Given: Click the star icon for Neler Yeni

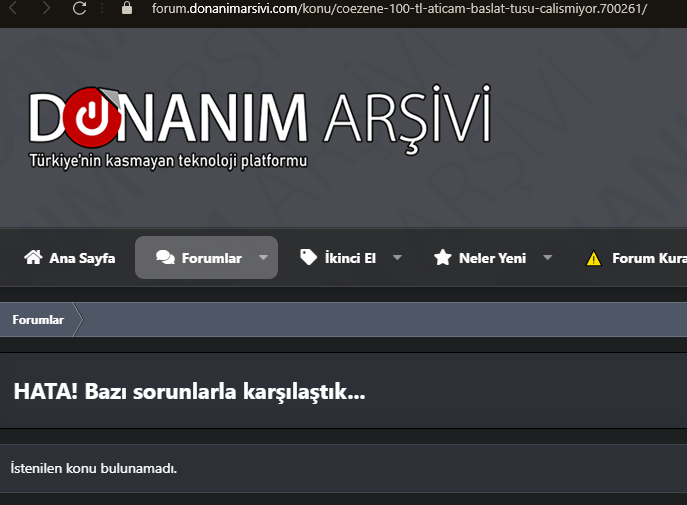Looking at the screenshot, I should 443,258.
